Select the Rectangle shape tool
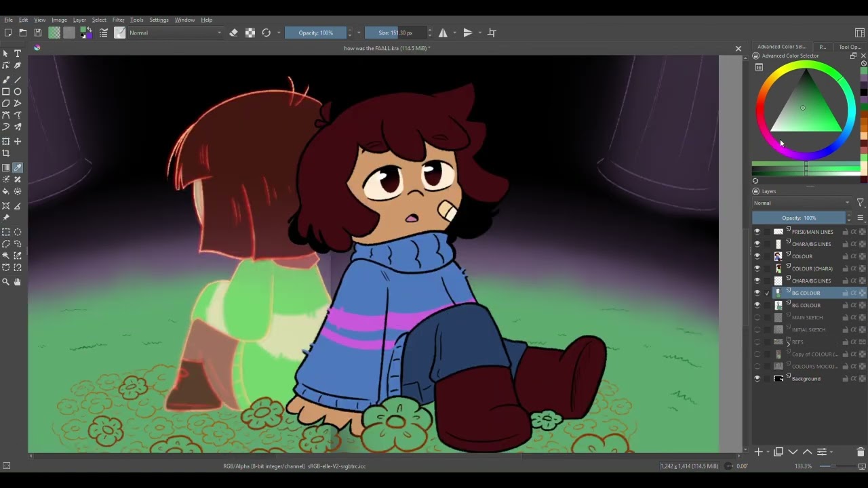This screenshot has width=868, height=488. point(6,91)
